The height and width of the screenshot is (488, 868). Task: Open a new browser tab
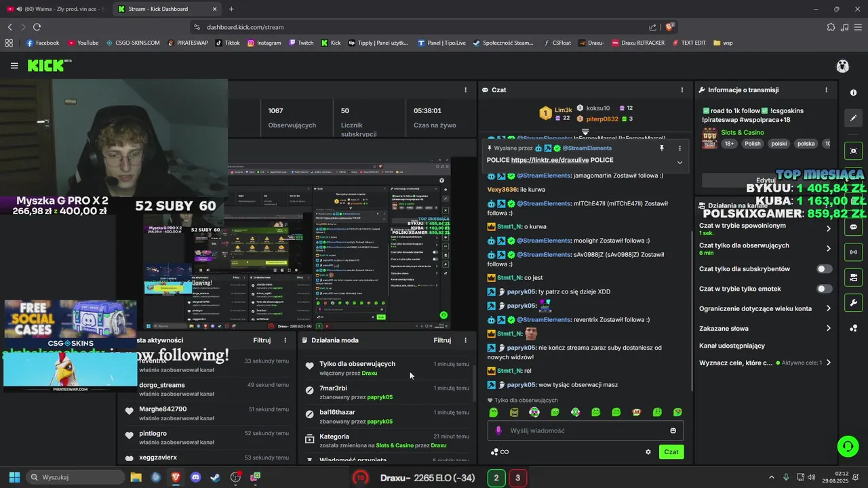[231, 9]
